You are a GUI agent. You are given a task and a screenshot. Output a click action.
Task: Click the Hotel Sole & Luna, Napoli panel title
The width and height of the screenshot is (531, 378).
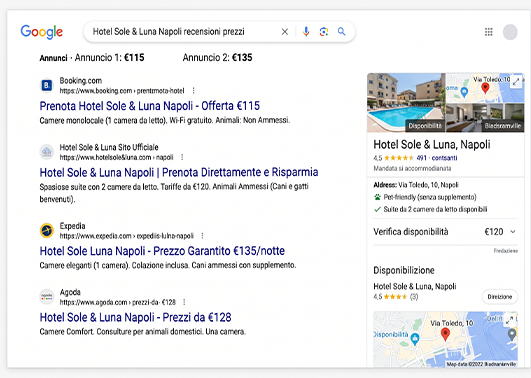pos(432,145)
